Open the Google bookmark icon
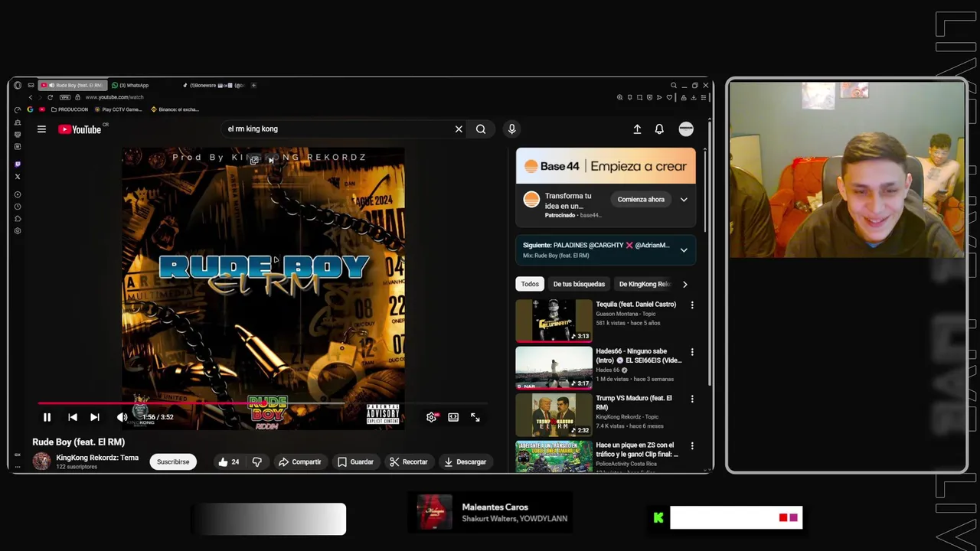 tap(30, 109)
